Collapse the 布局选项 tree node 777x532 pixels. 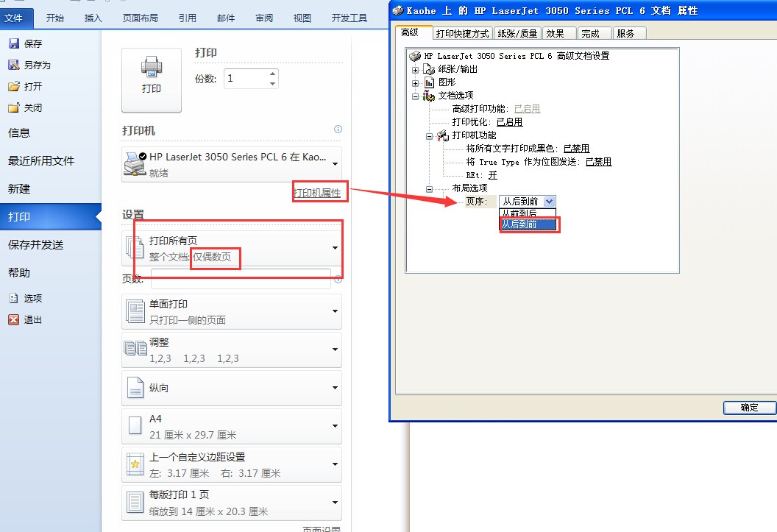429,188
